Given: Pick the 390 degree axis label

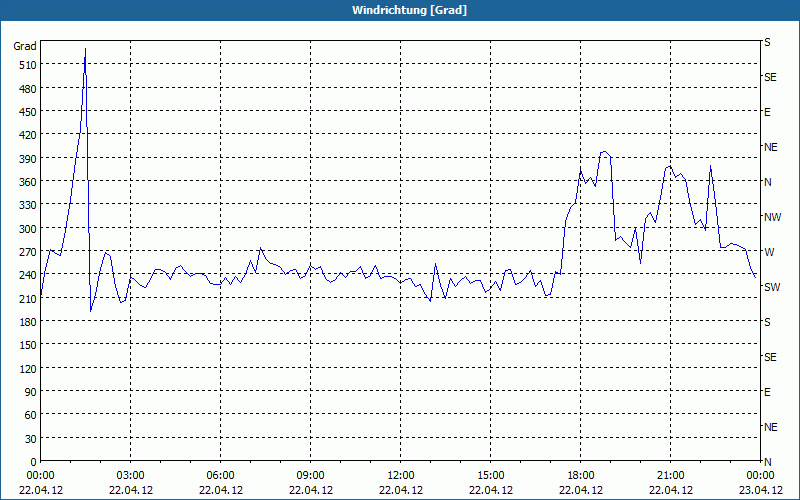Looking at the screenshot, I should 28,159.
